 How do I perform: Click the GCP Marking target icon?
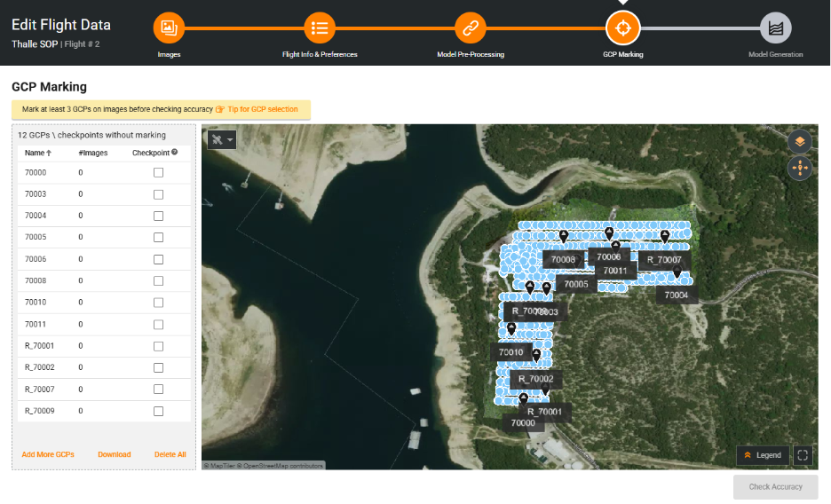[x=622, y=28]
